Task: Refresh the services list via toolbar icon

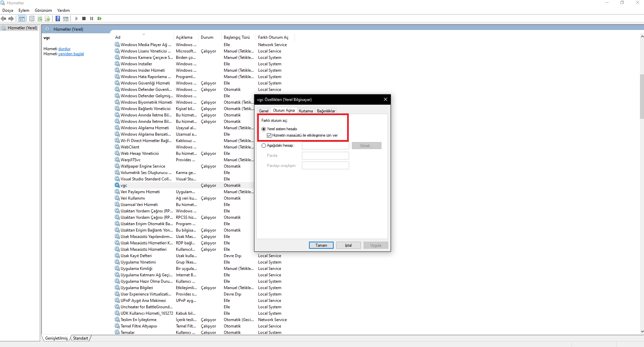Action: (40, 19)
